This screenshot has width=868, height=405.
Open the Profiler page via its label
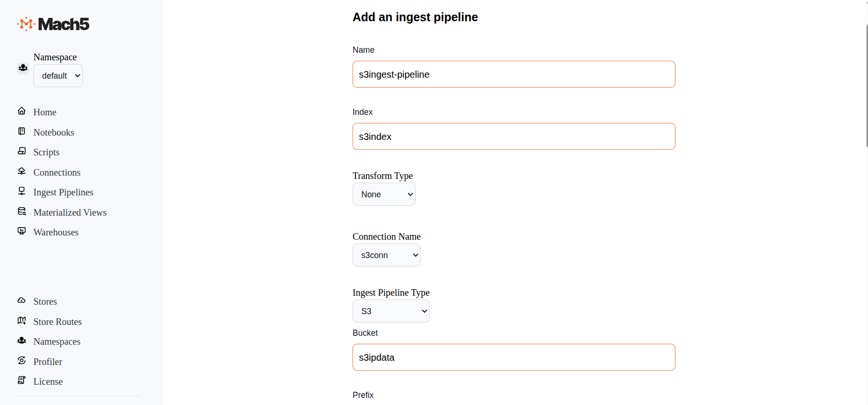(x=48, y=362)
